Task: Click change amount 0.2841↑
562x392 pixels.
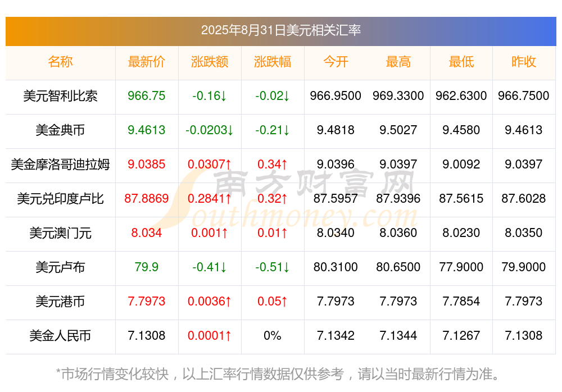Action: [x=210, y=198]
